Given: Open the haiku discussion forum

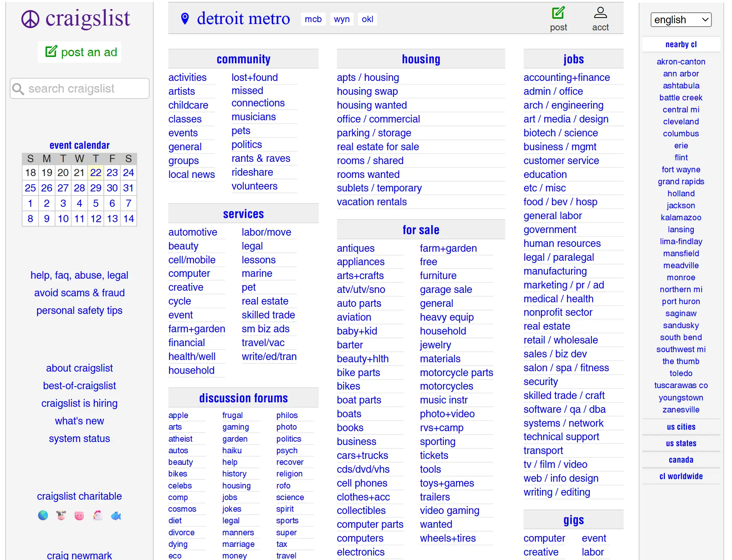Looking at the screenshot, I should pos(232,450).
